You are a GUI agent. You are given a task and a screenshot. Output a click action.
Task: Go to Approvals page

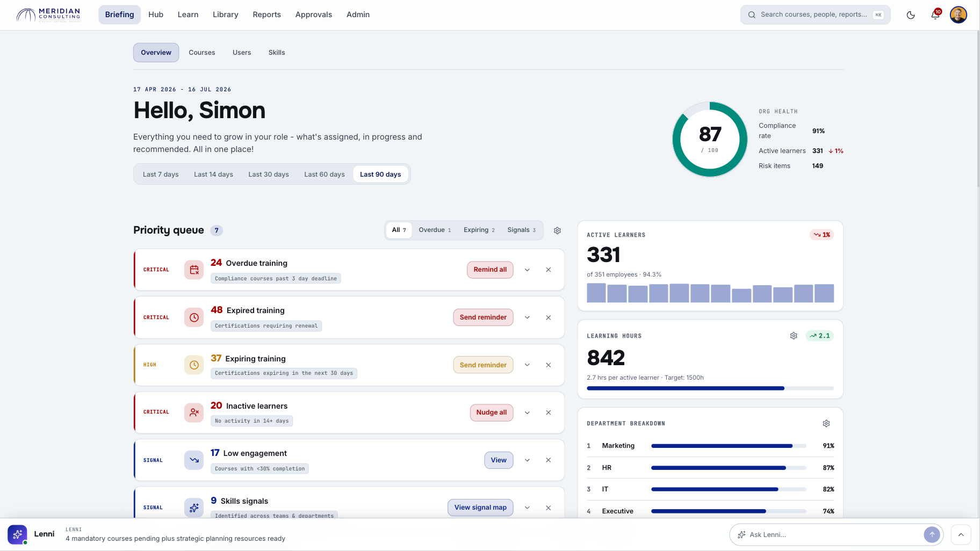point(314,15)
